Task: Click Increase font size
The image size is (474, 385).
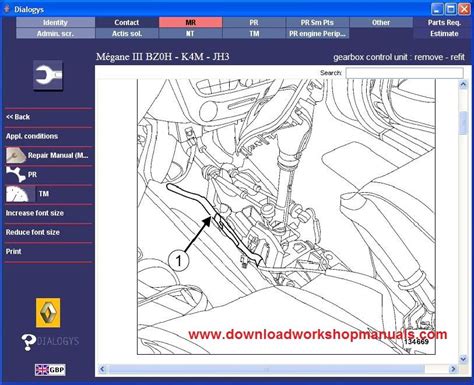Action: [x=35, y=213]
